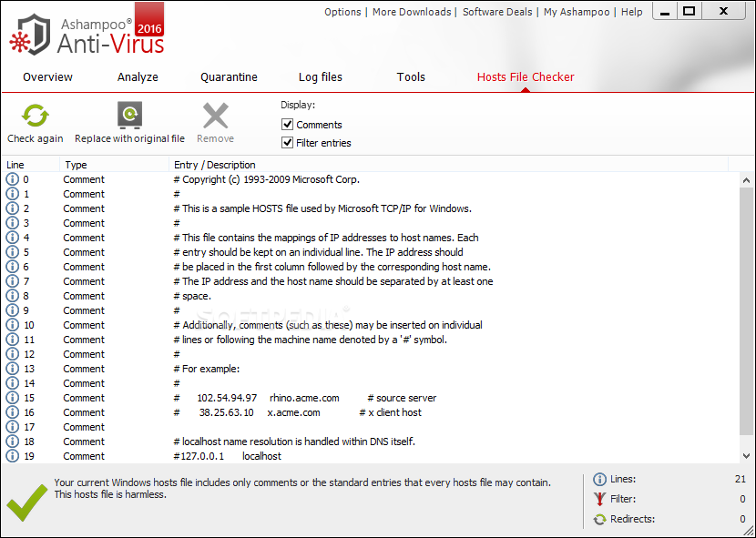Image resolution: width=756 pixels, height=538 pixels.
Task: Click the info icon on line 18
Action: click(12, 442)
